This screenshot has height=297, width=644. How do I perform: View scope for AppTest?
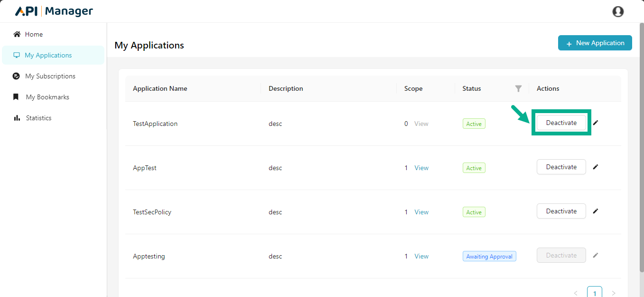tap(421, 168)
